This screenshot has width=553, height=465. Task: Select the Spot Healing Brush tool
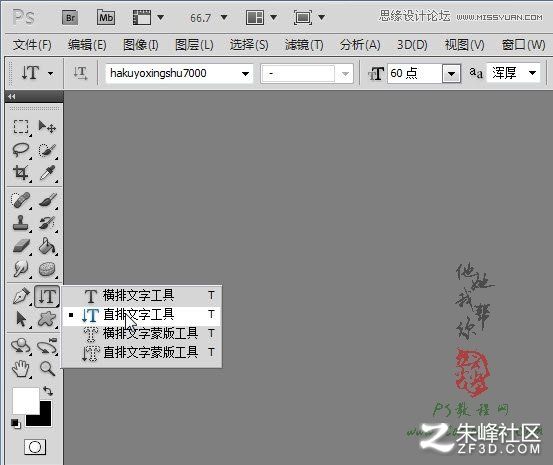pyautogui.click(x=21, y=200)
